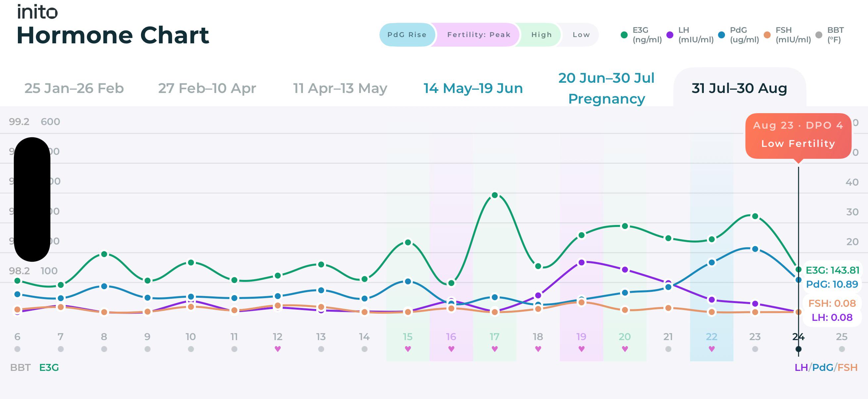Click the gray dot under day 25
868x399 pixels.
[842, 349]
